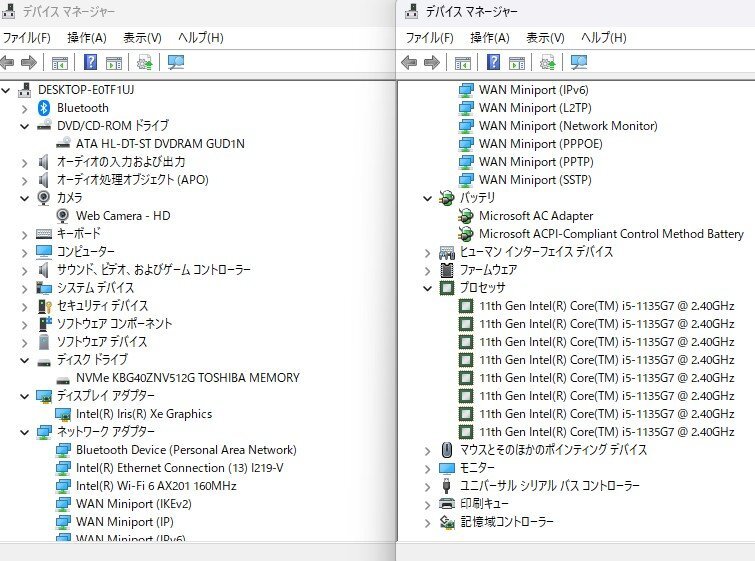This screenshot has width=755, height=561.
Task: Click Scan for hardware changes in right toolbar
Action: (579, 62)
